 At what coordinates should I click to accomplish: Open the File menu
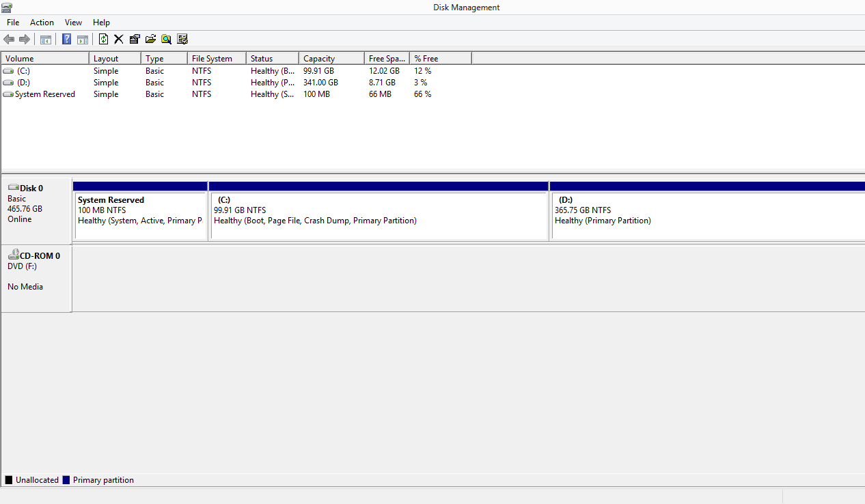tap(13, 23)
